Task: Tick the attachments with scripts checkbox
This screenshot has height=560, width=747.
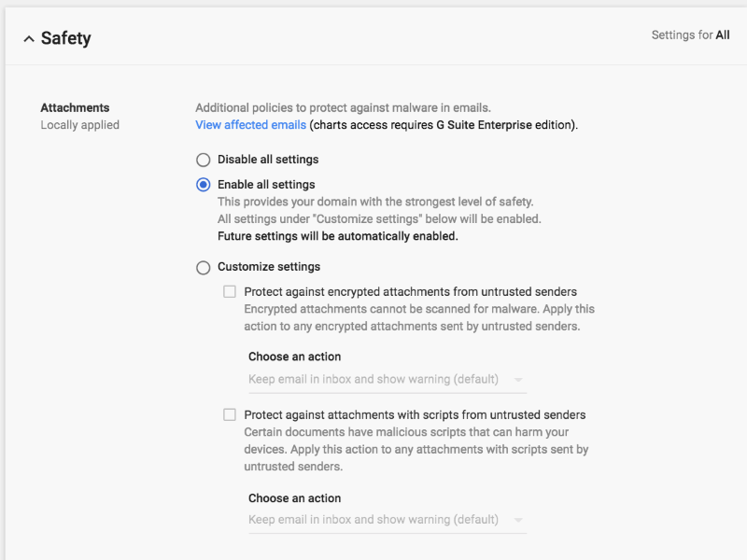Action: pos(230,415)
